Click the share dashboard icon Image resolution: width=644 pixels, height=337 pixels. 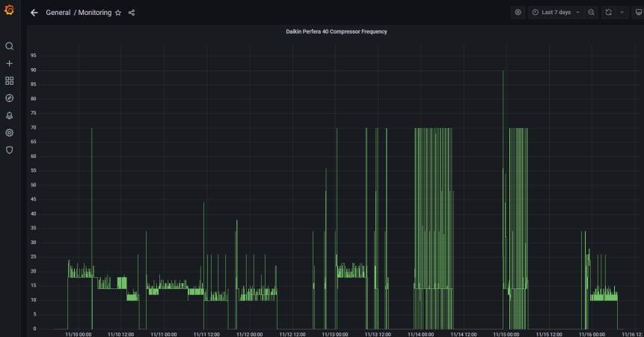(132, 13)
